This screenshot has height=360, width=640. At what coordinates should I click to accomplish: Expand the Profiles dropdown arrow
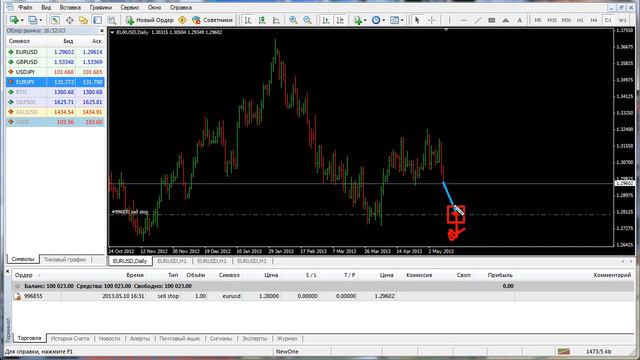(40, 20)
